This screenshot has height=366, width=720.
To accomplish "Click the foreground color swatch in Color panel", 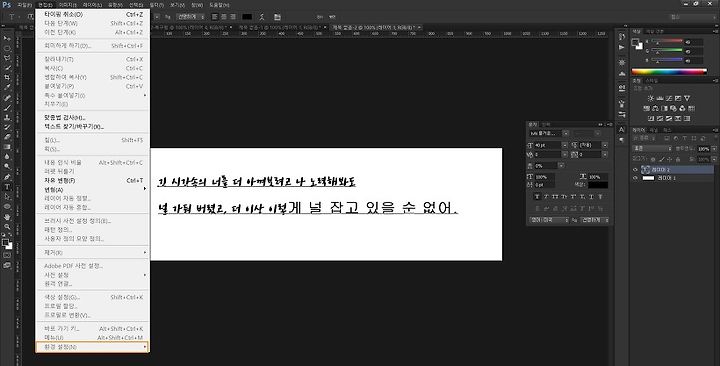I will [x=636, y=43].
